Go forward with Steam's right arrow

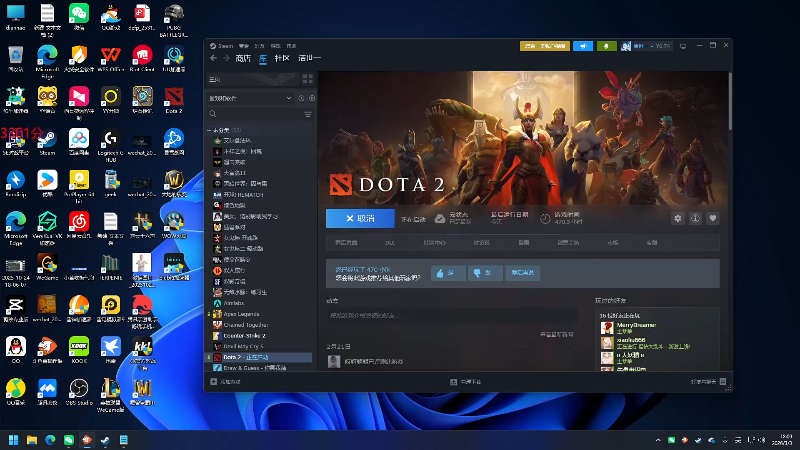point(226,58)
